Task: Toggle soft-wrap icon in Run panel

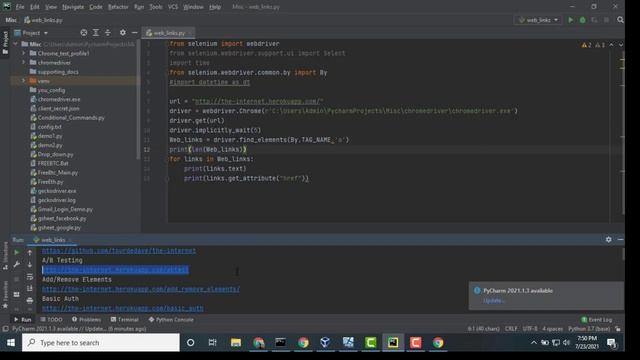Action: [30, 277]
